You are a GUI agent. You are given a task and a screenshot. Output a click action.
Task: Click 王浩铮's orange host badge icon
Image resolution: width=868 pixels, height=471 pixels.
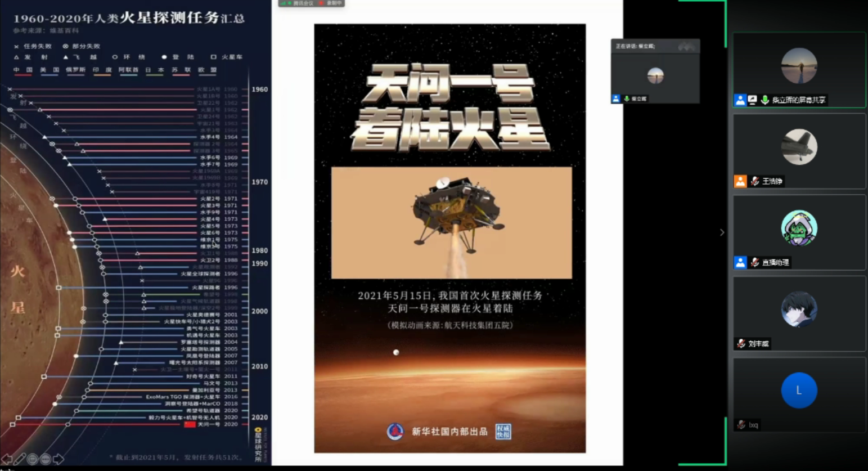click(x=740, y=181)
